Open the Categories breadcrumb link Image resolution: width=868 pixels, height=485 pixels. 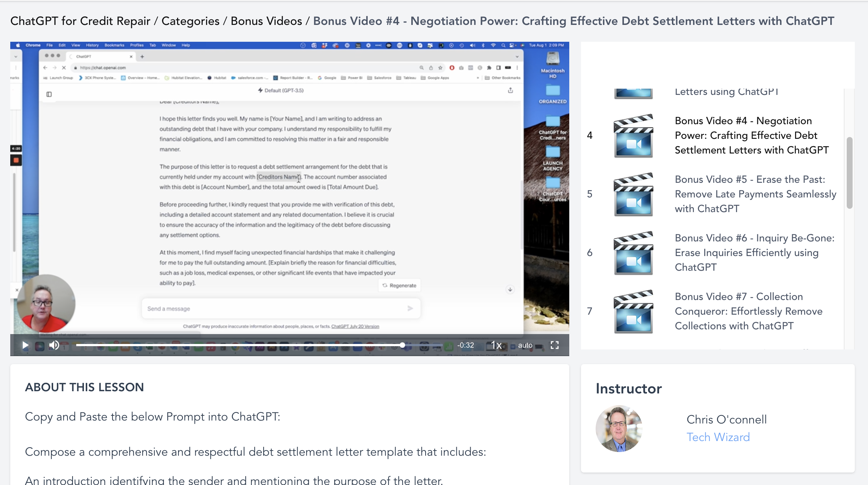pos(190,21)
